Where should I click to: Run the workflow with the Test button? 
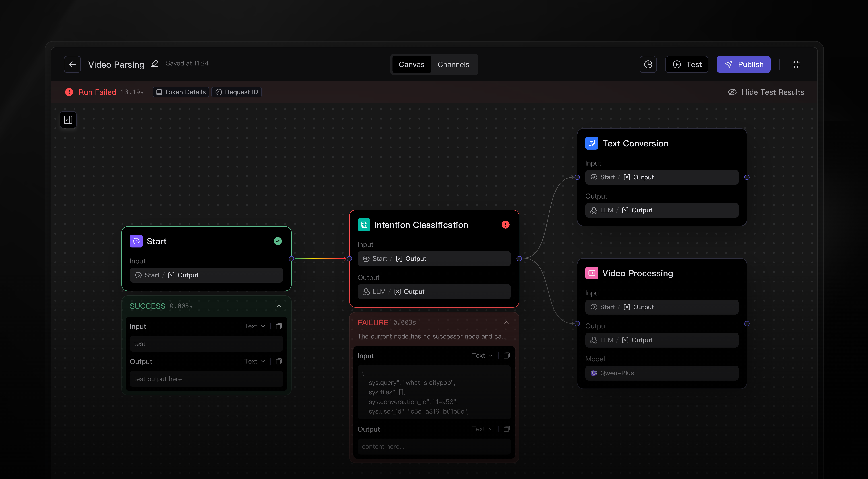click(686, 64)
